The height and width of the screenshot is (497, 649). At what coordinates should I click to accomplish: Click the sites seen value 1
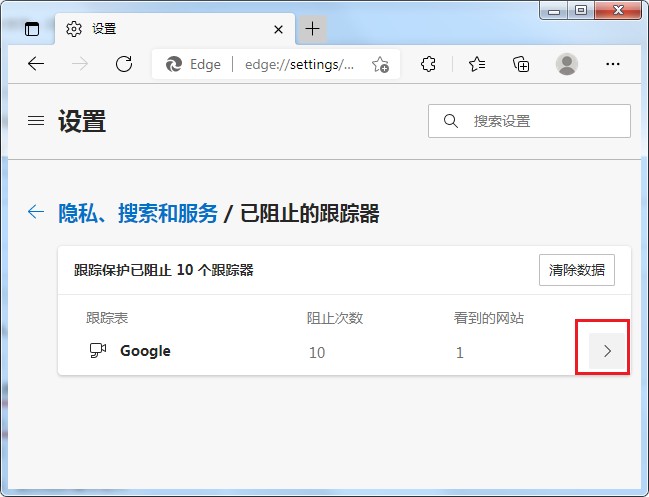[x=459, y=353]
